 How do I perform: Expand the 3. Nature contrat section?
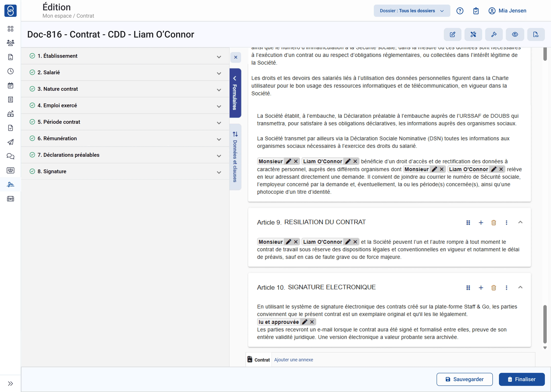pos(125,89)
